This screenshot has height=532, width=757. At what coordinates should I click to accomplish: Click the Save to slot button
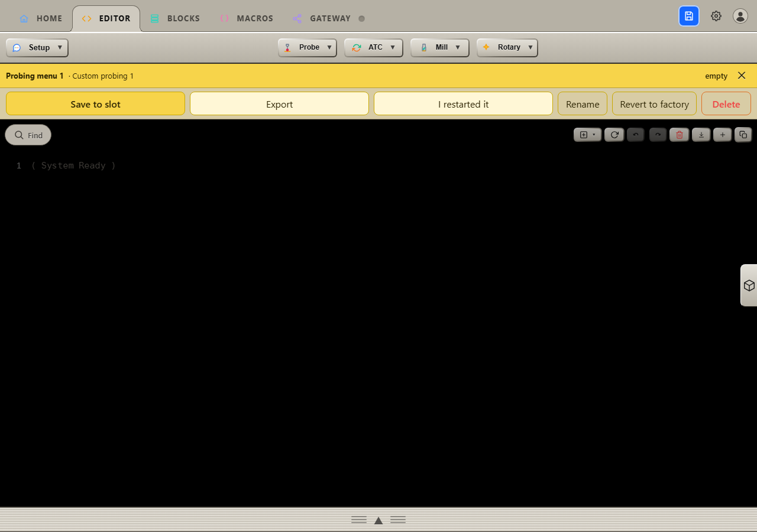[x=95, y=104]
